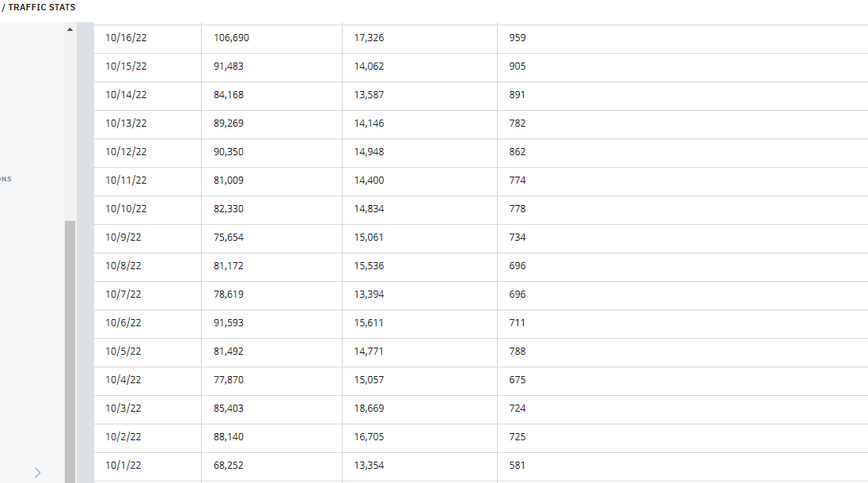Click the sidebar scrollbar up arrow
Viewport: 868px width, 483px height.
[x=70, y=29]
